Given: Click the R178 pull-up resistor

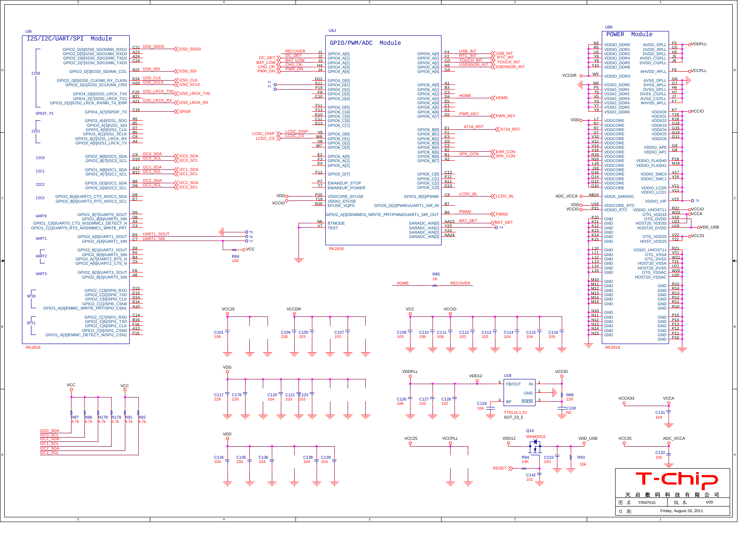Looking at the screenshot, I should 98,413.
